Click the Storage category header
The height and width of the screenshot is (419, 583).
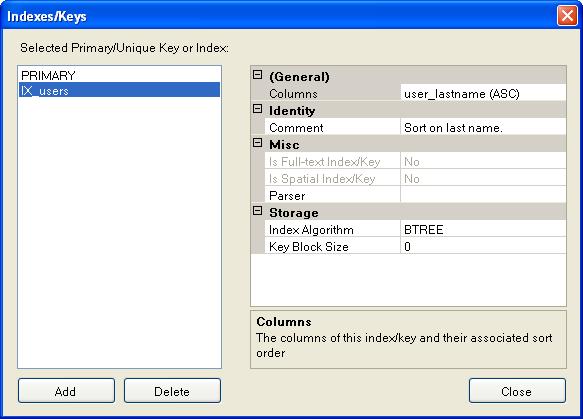[409, 212]
